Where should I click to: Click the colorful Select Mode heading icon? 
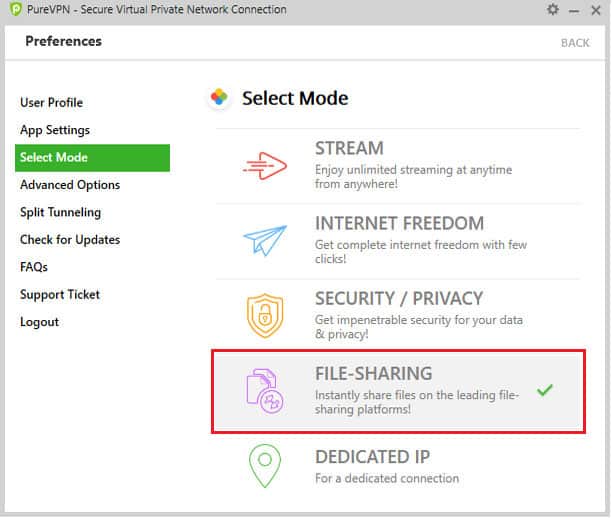(219, 98)
